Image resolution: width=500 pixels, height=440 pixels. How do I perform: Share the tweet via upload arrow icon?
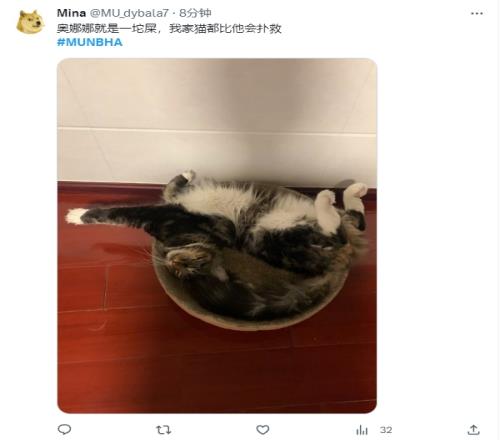click(x=473, y=430)
